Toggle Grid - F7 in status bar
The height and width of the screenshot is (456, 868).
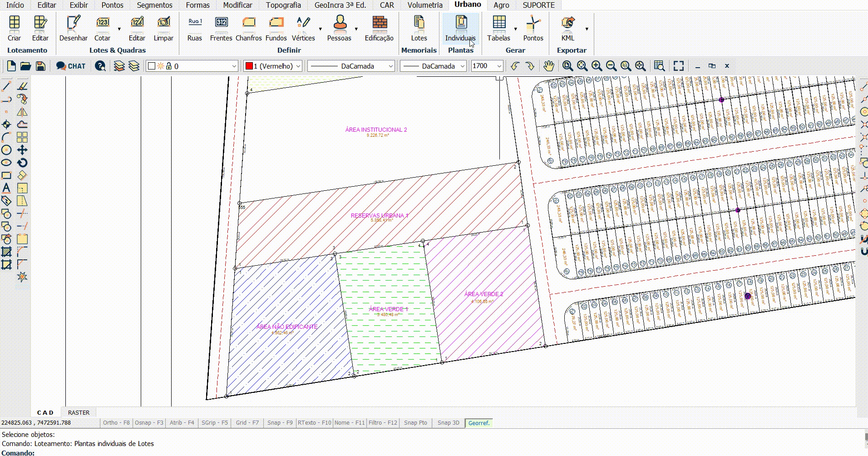[x=247, y=423]
